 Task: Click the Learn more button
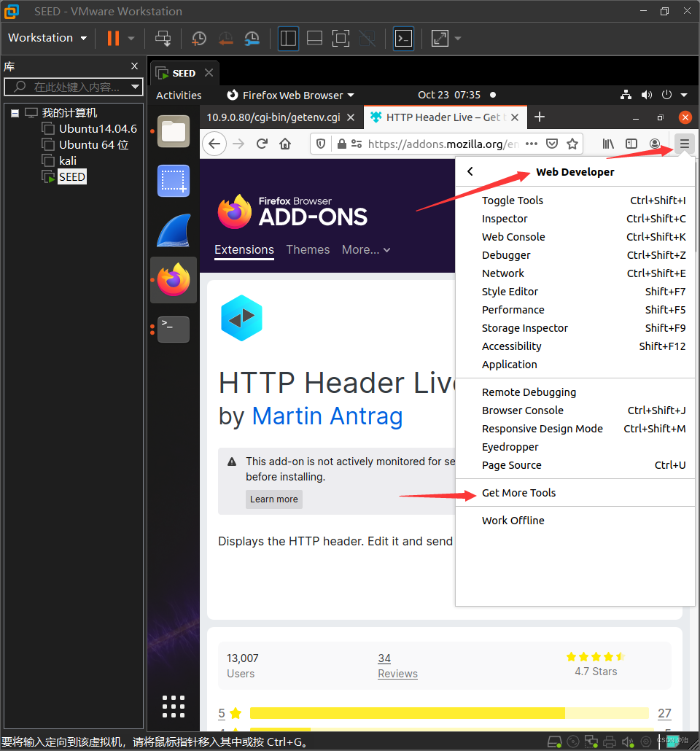[x=274, y=499]
